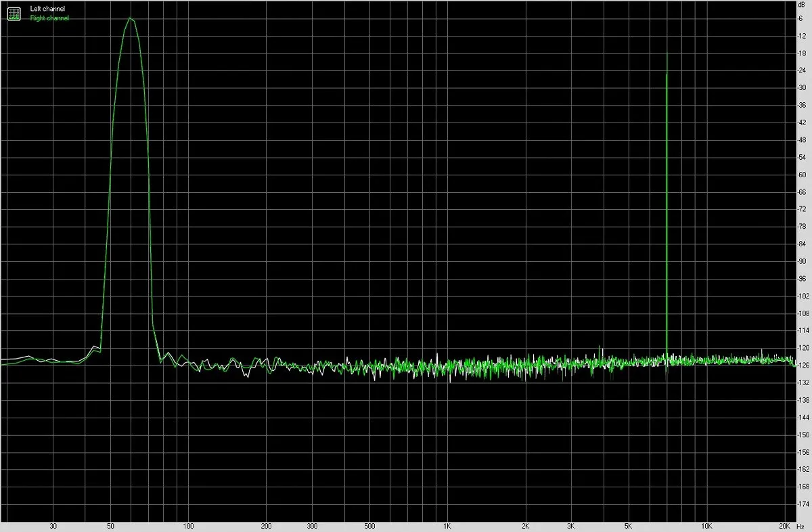Click the -12 dB axis label

(x=802, y=35)
